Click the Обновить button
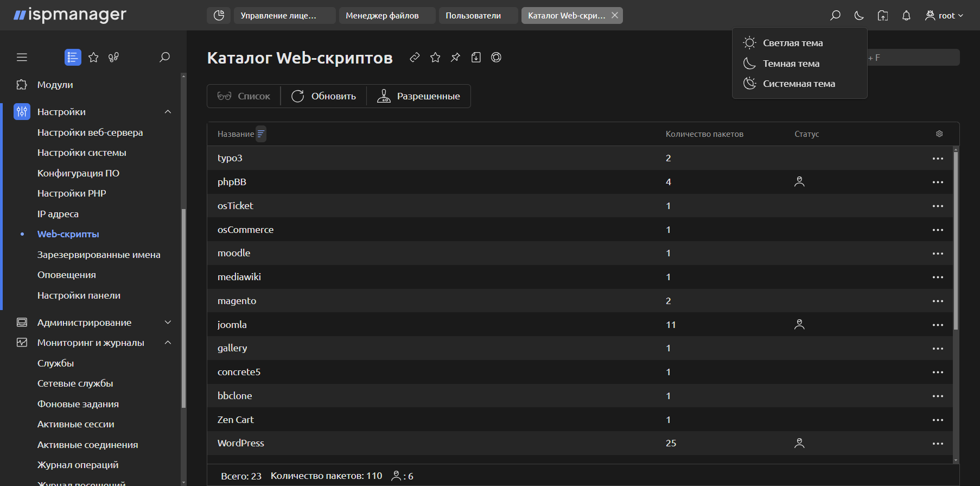This screenshot has width=980, height=486. tap(324, 96)
